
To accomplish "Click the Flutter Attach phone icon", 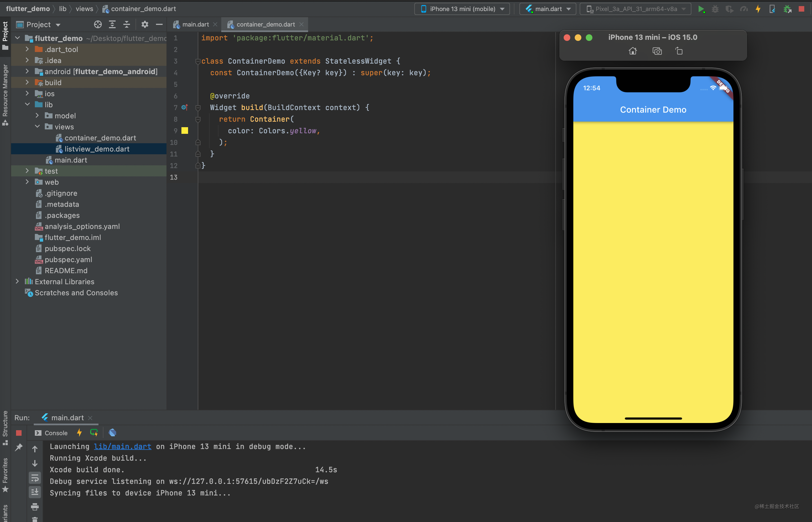I will pos(772,9).
